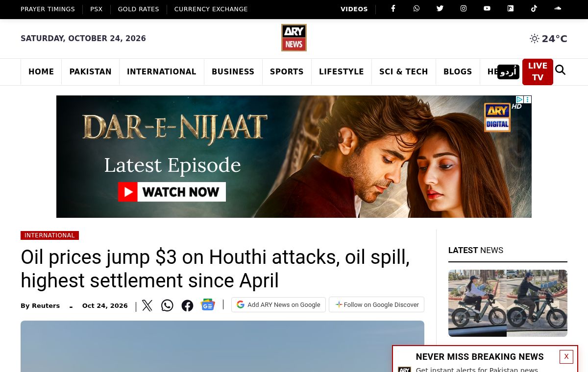Open the YouTube channel icon
588x372 pixels.
click(x=487, y=8)
